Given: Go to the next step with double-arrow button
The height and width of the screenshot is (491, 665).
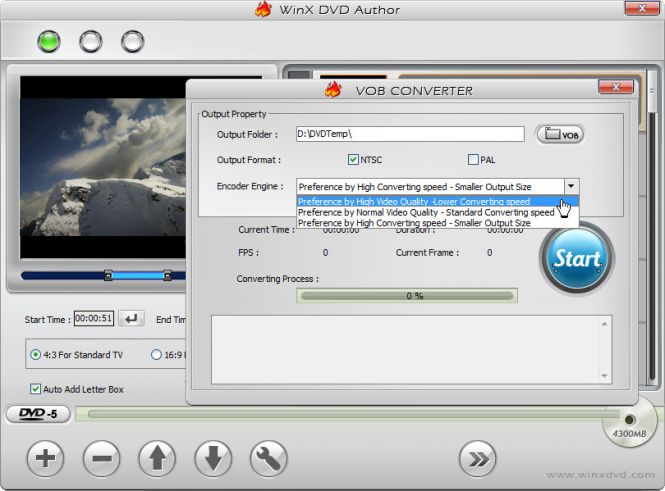Looking at the screenshot, I should pos(478,459).
